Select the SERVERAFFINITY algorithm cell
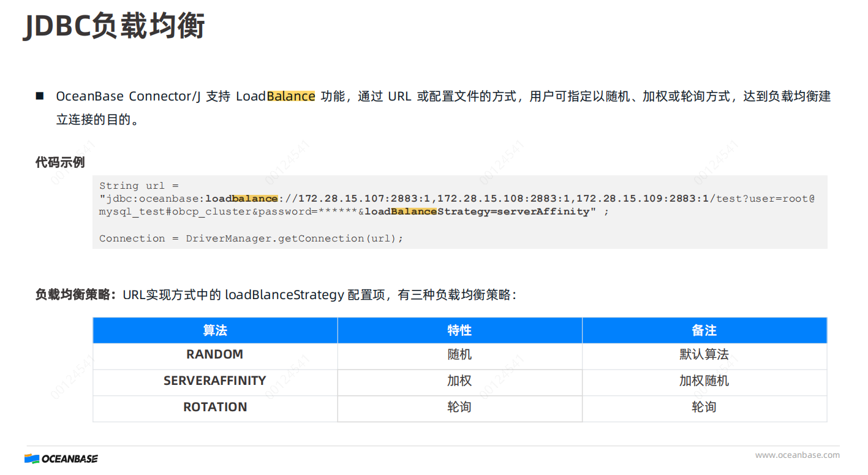This screenshot has height=475, width=868. (215, 381)
